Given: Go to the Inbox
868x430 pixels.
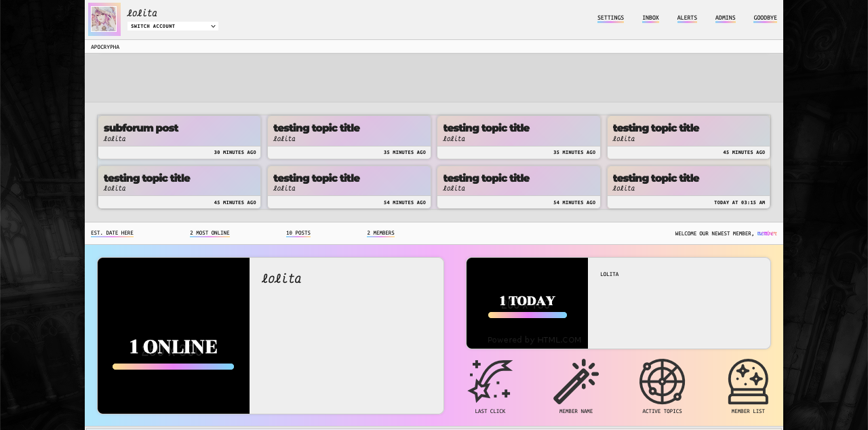Looking at the screenshot, I should 650,18.
